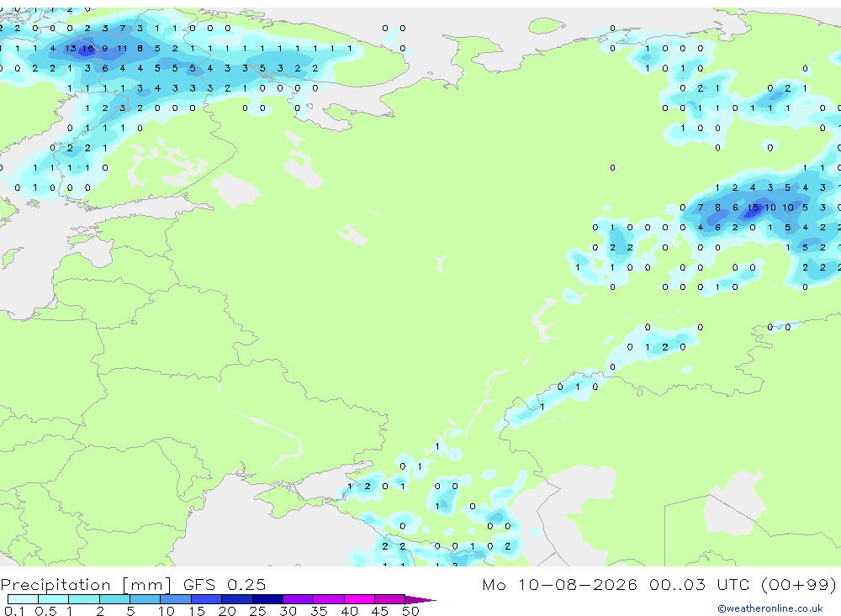
Task: Choose the 10–15 mm legend swatch
Action: 176,599
